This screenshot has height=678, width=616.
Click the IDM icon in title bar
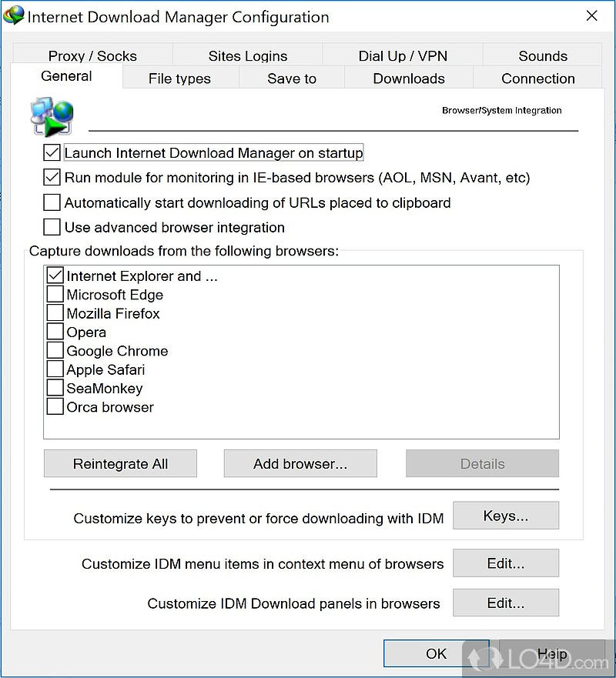pos(15,16)
